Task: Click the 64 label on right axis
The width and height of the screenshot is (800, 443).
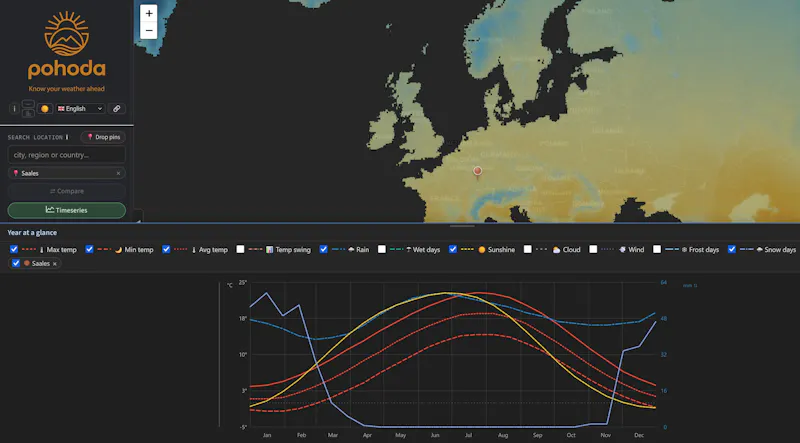Action: click(x=664, y=282)
